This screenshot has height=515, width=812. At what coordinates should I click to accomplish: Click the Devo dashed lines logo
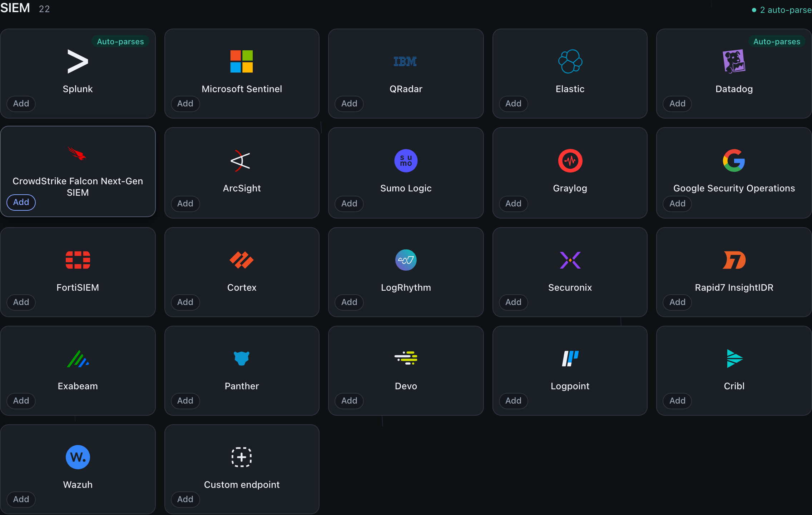click(406, 358)
